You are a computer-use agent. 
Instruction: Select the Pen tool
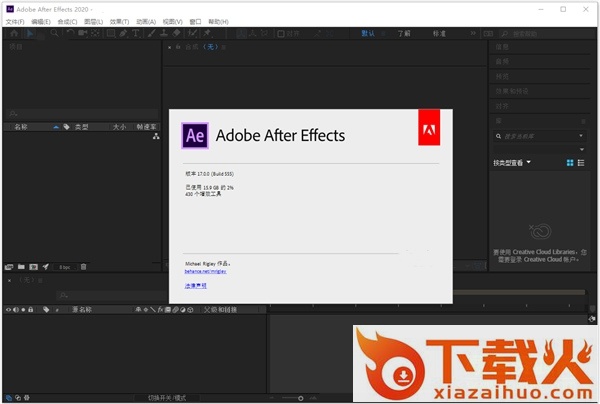tap(123, 33)
